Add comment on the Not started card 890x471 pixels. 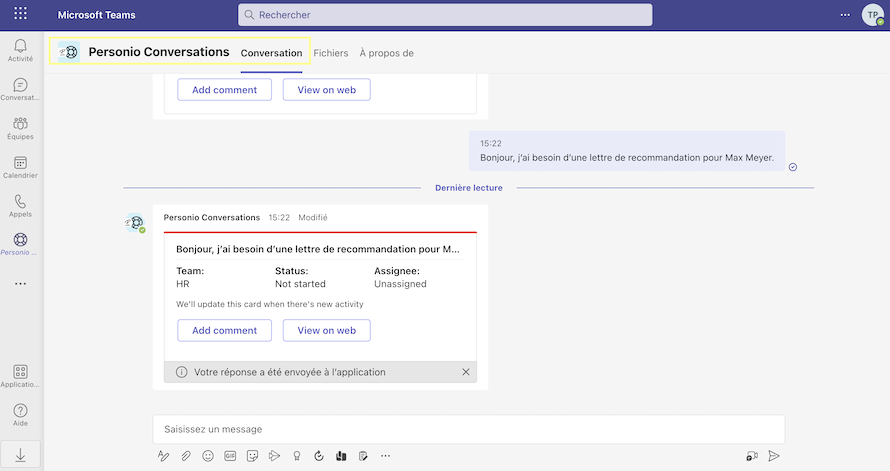pyautogui.click(x=224, y=330)
